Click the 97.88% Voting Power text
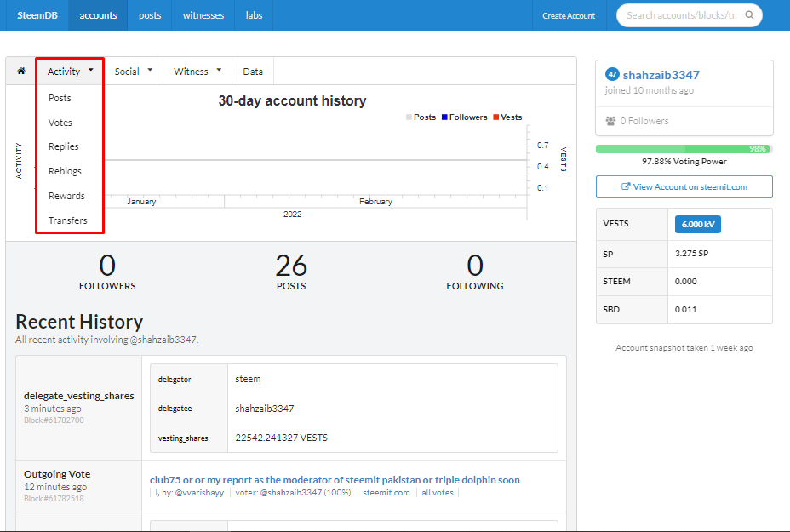Viewport: 790px width, 532px height. [x=684, y=162]
